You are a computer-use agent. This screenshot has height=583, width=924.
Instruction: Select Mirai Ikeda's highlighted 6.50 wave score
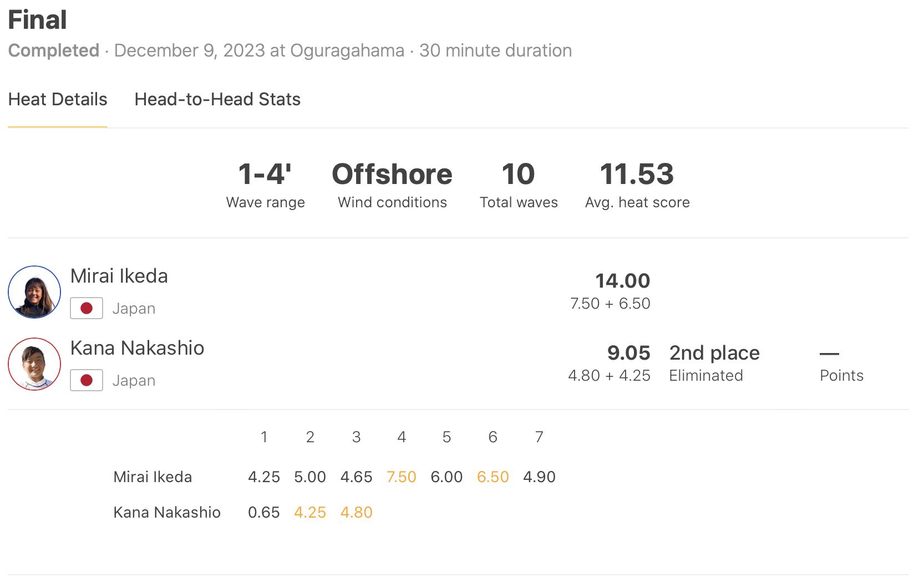tap(493, 477)
